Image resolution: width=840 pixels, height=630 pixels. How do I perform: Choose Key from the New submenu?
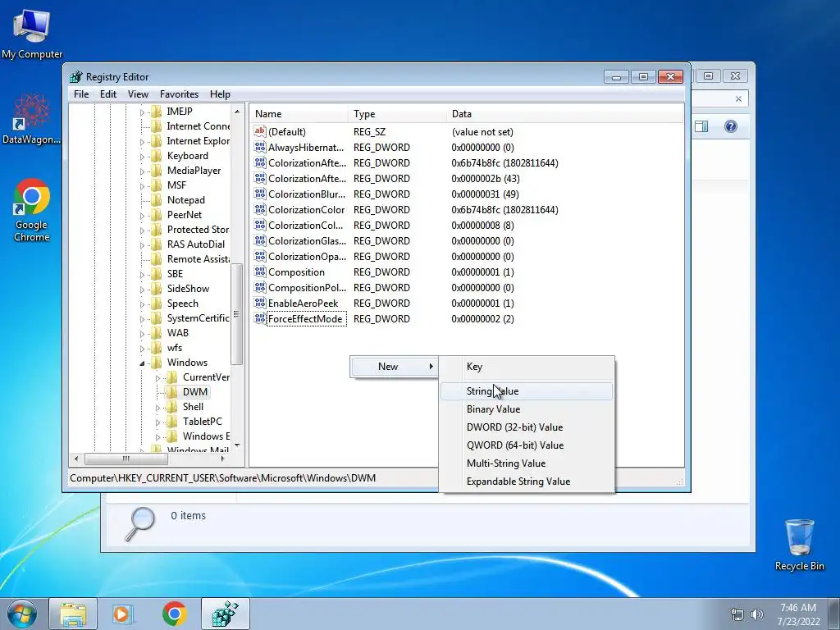coord(526,367)
